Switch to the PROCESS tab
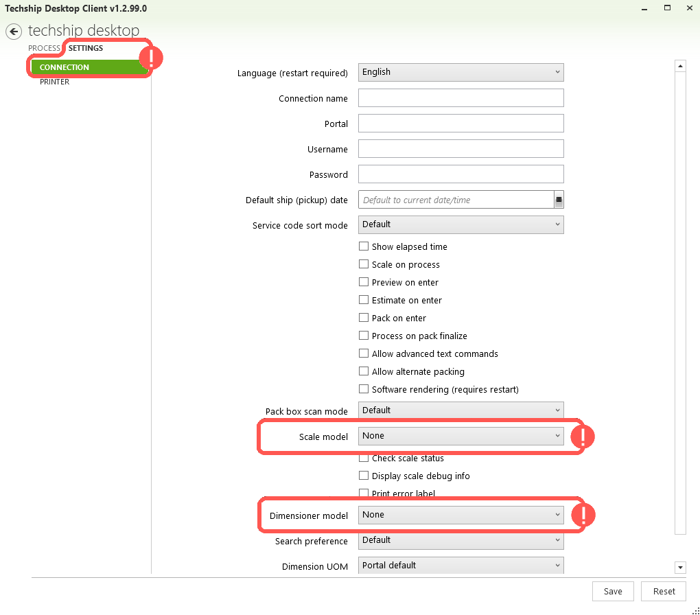 click(44, 48)
